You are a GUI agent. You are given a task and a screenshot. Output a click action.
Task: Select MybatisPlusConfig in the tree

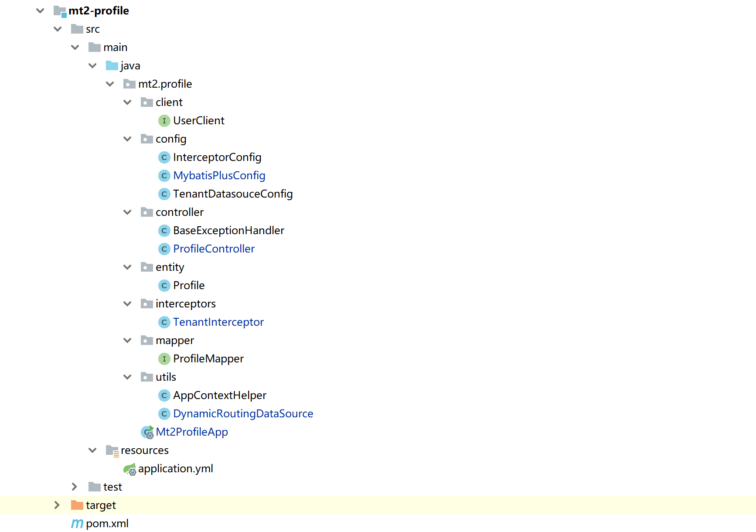tap(219, 175)
